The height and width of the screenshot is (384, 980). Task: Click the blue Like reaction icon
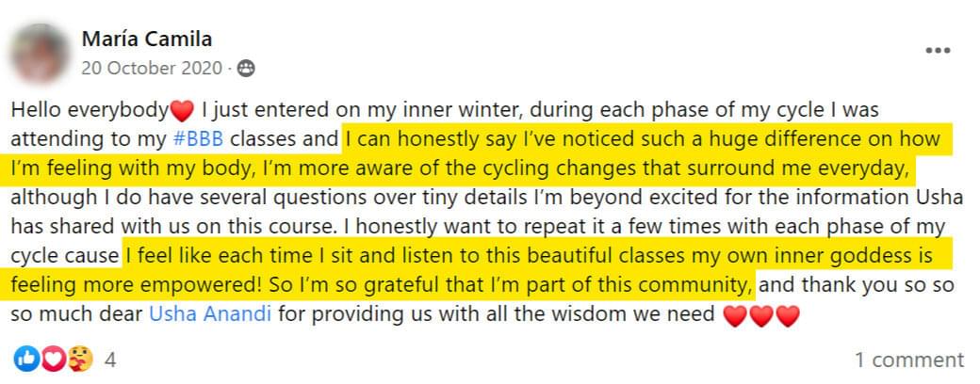click(26, 359)
